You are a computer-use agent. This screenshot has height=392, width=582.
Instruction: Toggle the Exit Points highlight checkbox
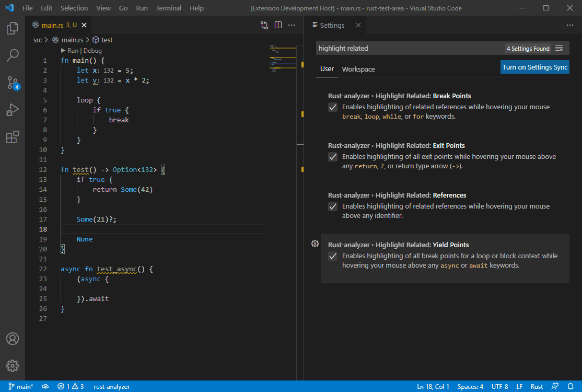click(x=333, y=157)
